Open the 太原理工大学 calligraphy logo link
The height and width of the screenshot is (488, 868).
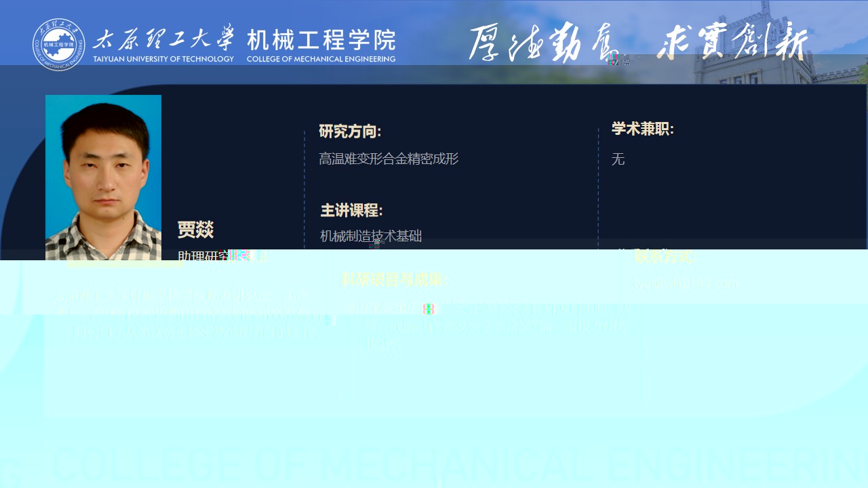(163, 37)
